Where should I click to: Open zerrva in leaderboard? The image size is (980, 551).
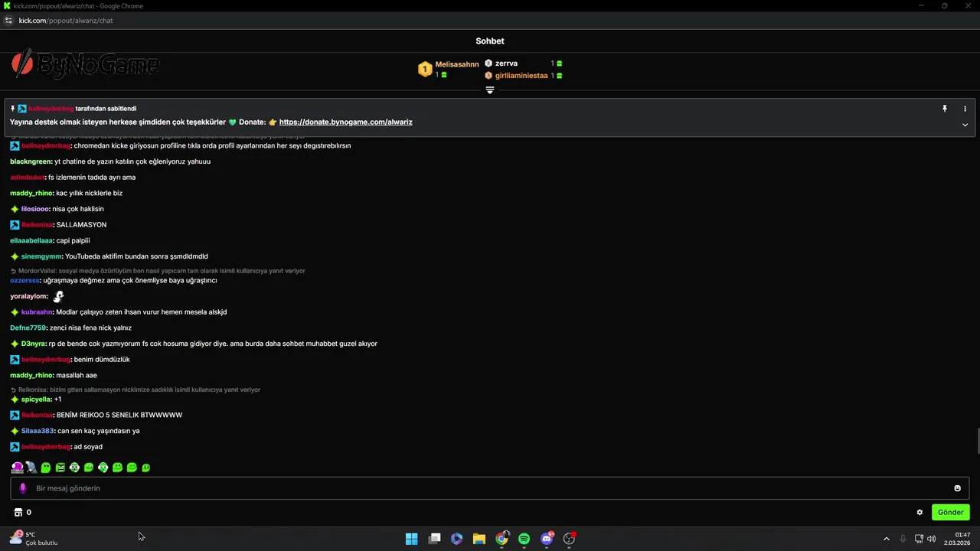(506, 64)
